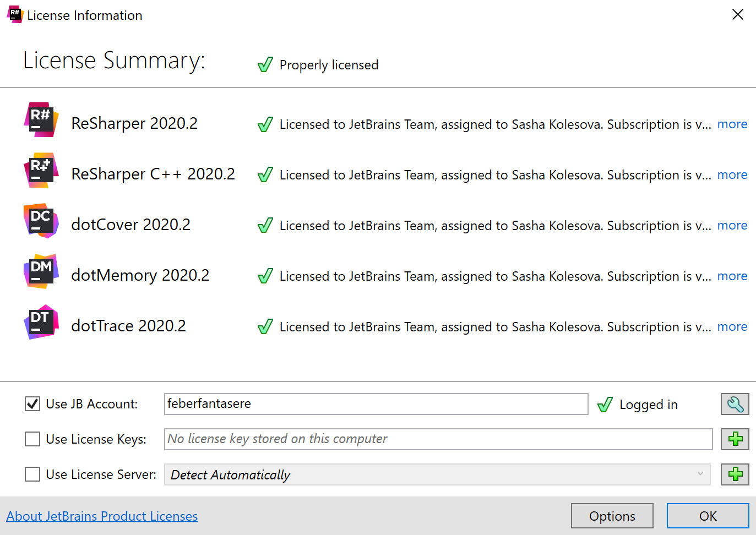Click the JB Account username field

point(376,404)
